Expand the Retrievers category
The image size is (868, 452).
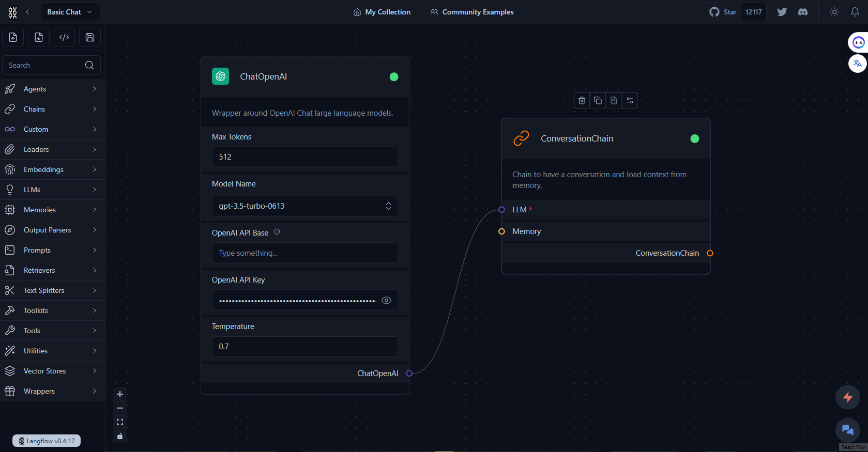pyautogui.click(x=52, y=270)
